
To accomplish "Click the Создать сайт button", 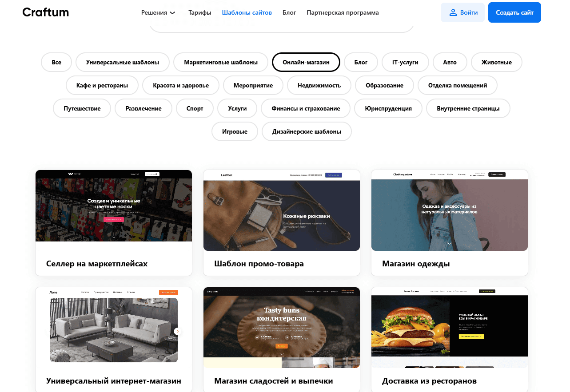I will pos(514,12).
